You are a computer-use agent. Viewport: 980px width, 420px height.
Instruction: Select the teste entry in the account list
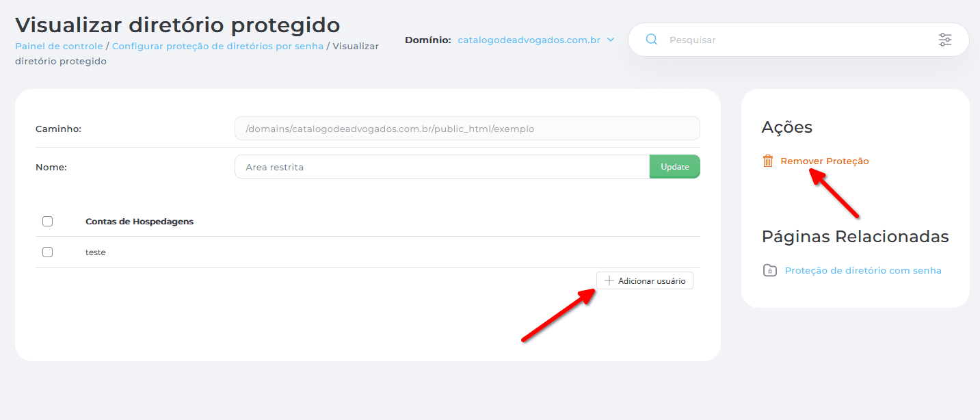point(96,252)
